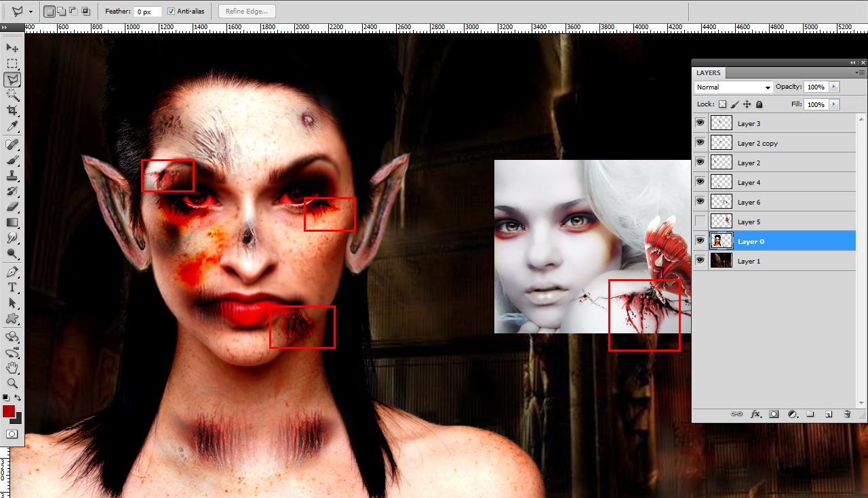Choose New selection mode in options bar
The width and height of the screenshot is (868, 498).
coord(50,12)
